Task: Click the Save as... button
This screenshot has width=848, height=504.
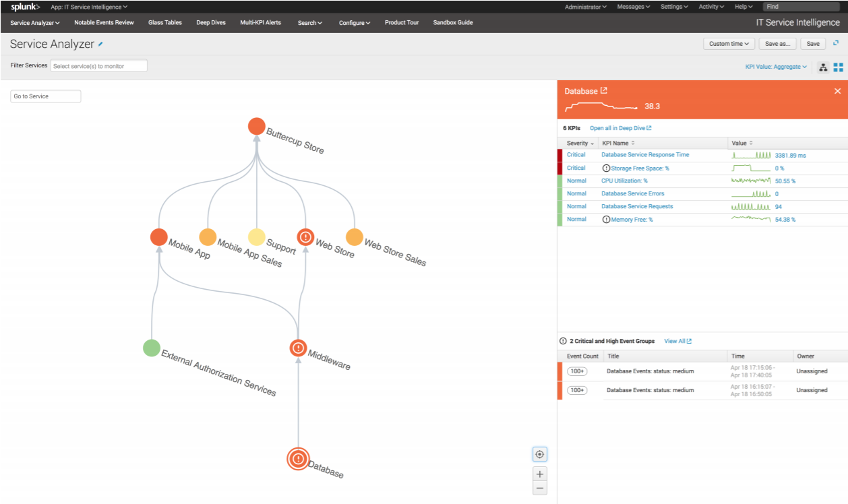Action: (x=777, y=43)
